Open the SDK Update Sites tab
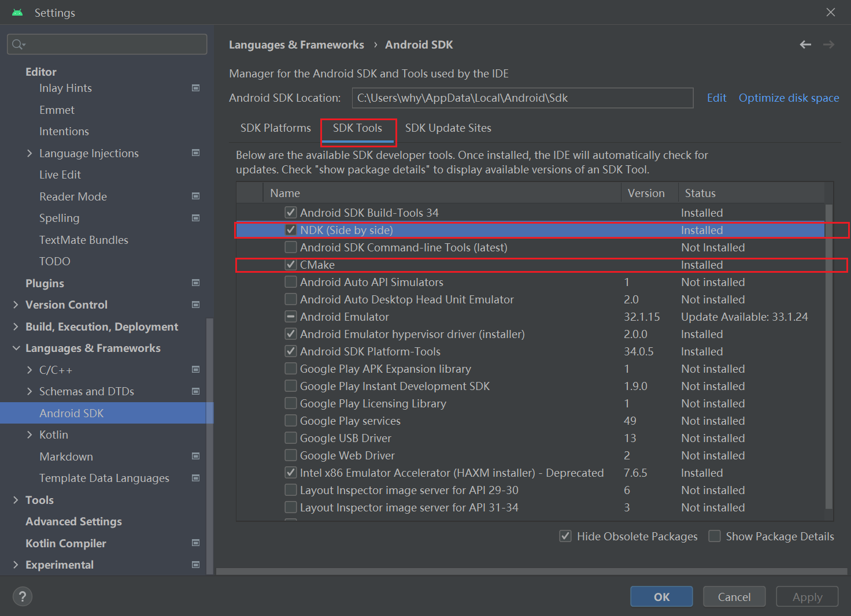The width and height of the screenshot is (851, 616). click(x=448, y=128)
